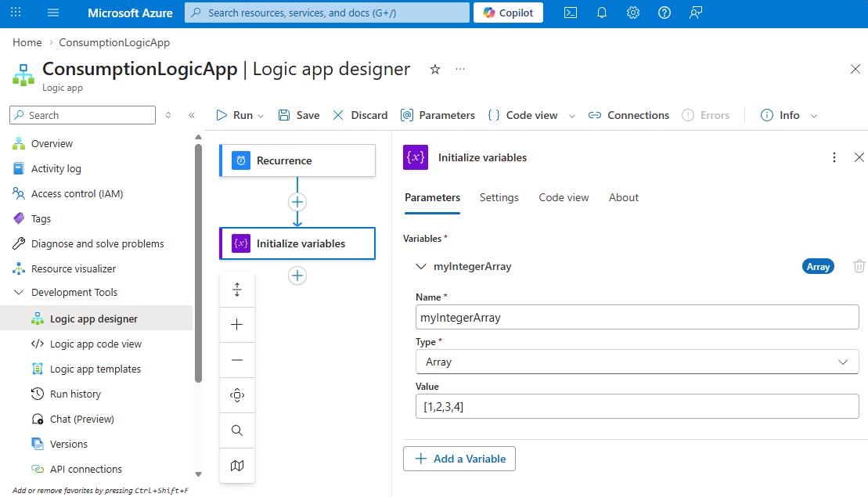This screenshot has width=868, height=497.
Task: Open the Code view dropdown chevron
Action: click(572, 116)
